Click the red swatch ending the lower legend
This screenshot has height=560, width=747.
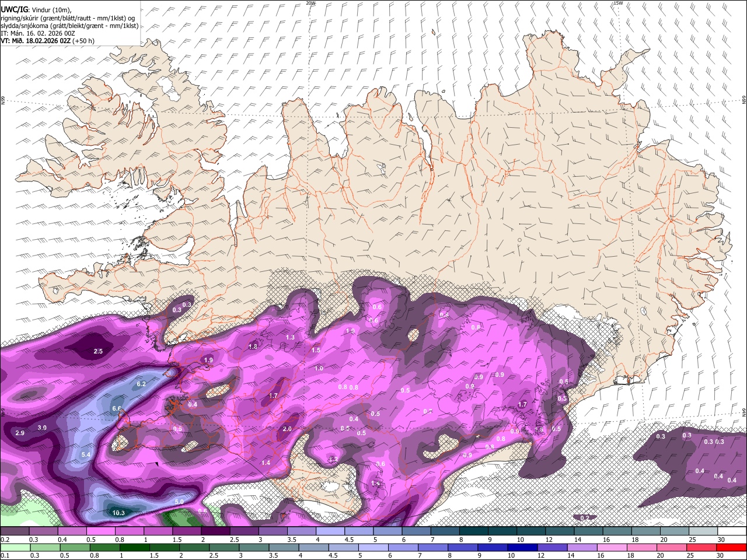(732, 547)
